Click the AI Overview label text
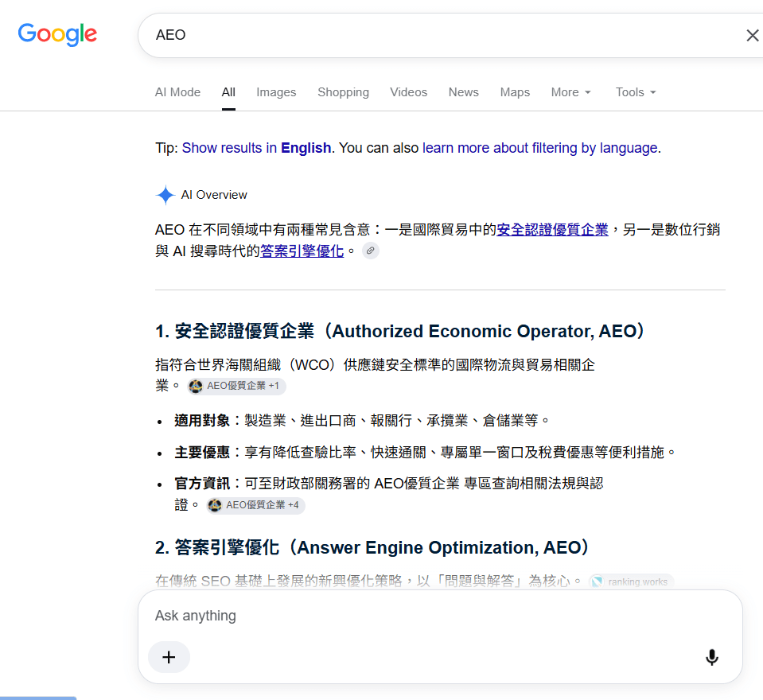763x700 pixels. coord(214,195)
